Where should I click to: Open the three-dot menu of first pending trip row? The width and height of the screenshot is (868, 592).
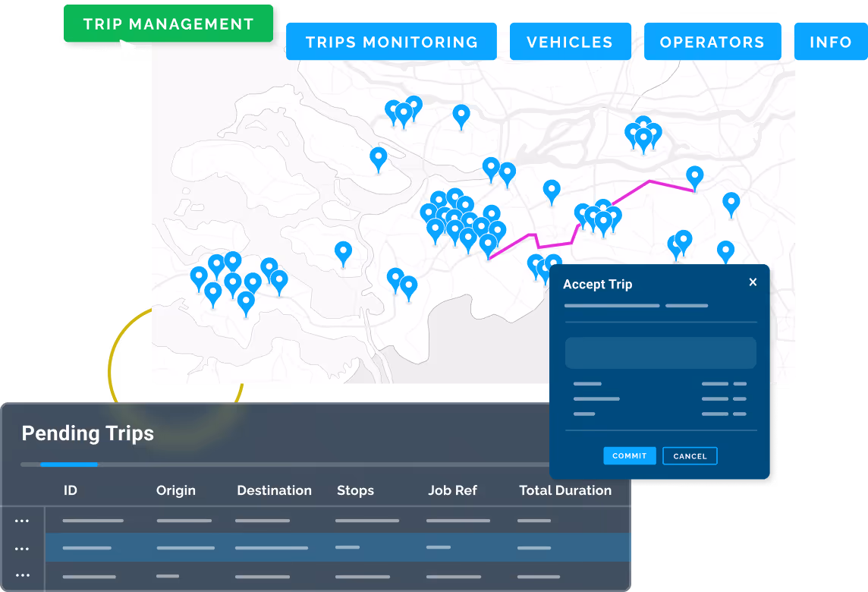click(x=22, y=521)
